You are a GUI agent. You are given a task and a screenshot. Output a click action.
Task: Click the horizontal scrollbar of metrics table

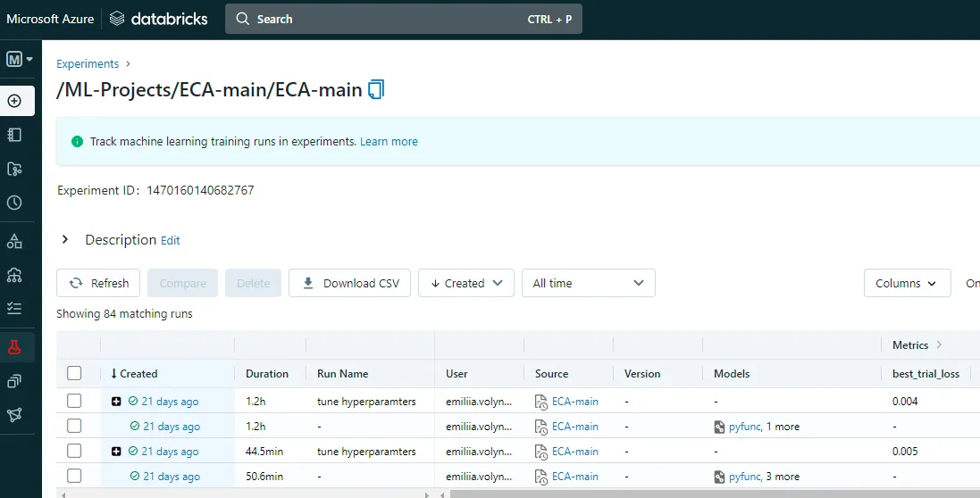tap(714, 494)
